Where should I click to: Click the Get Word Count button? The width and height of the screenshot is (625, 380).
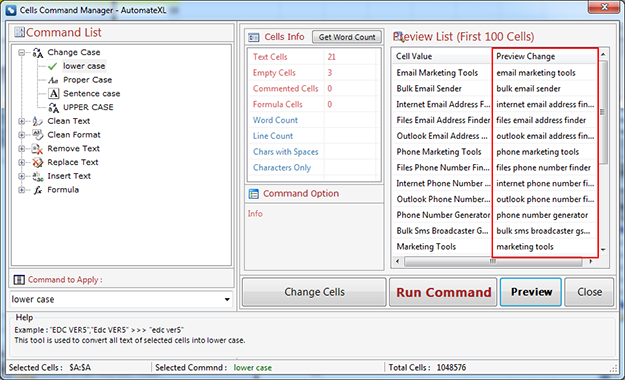pos(347,37)
